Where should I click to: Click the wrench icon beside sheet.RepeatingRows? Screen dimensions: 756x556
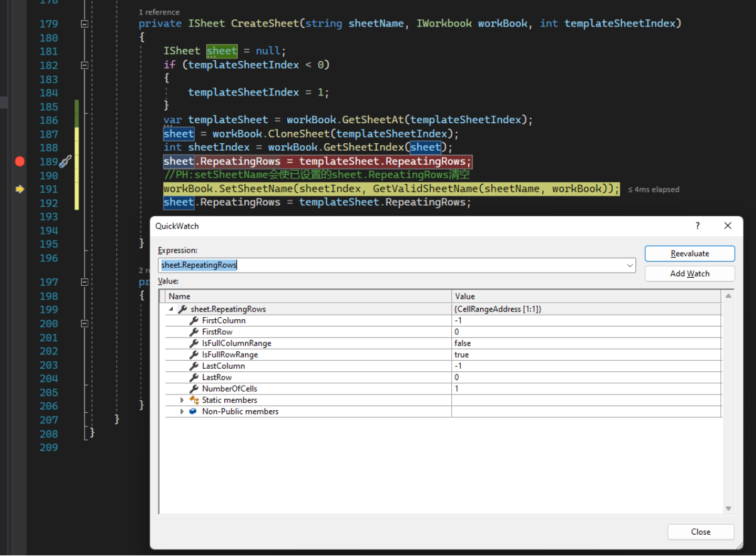[x=182, y=309]
